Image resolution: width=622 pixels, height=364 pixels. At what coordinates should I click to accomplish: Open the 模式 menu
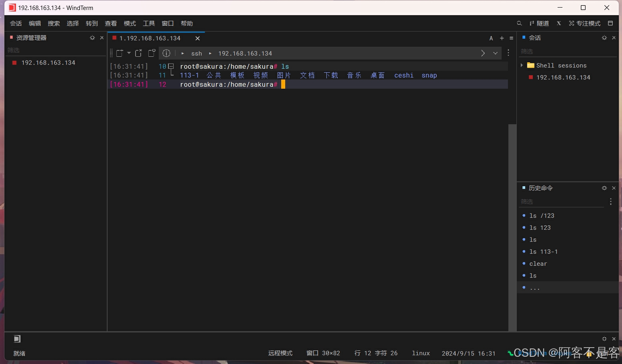(x=130, y=23)
